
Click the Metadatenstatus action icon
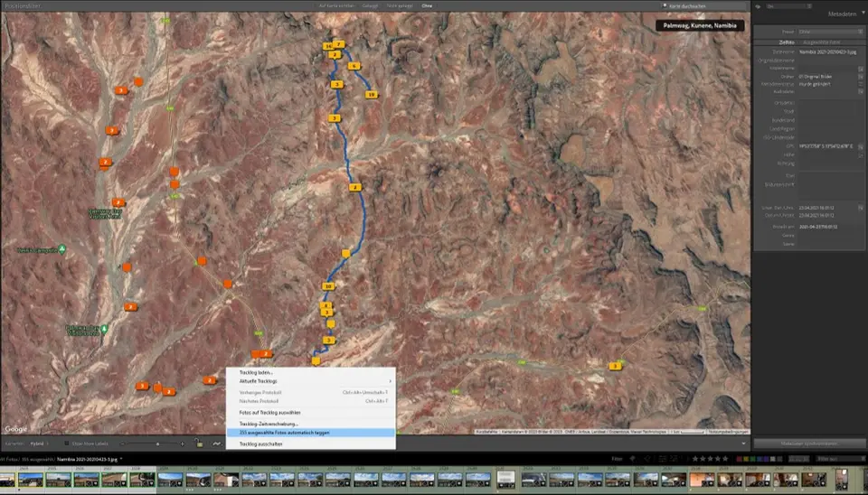(861, 84)
